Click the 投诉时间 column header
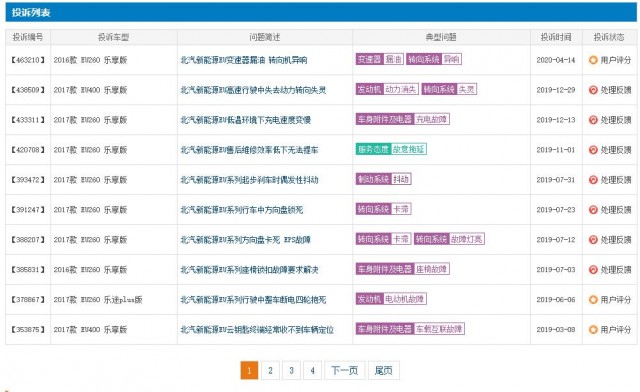This screenshot has width=640, height=392. tap(556, 37)
